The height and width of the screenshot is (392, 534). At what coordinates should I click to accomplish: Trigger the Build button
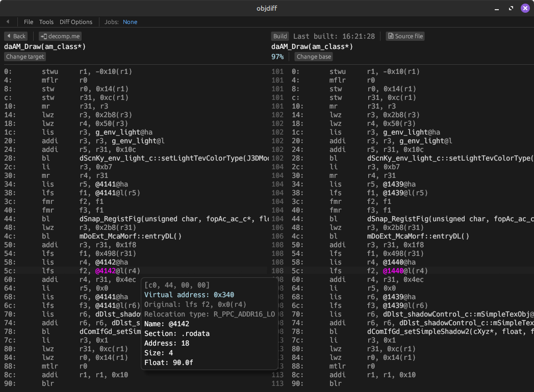point(280,36)
